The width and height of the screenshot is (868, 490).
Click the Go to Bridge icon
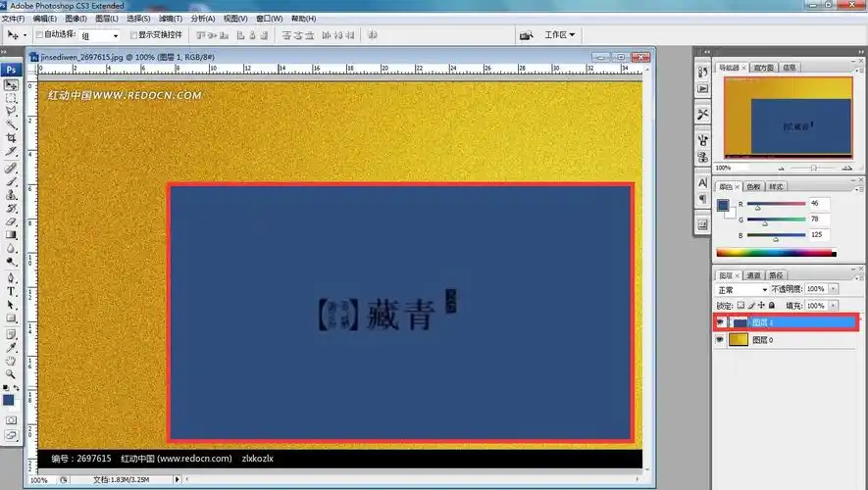[x=526, y=35]
